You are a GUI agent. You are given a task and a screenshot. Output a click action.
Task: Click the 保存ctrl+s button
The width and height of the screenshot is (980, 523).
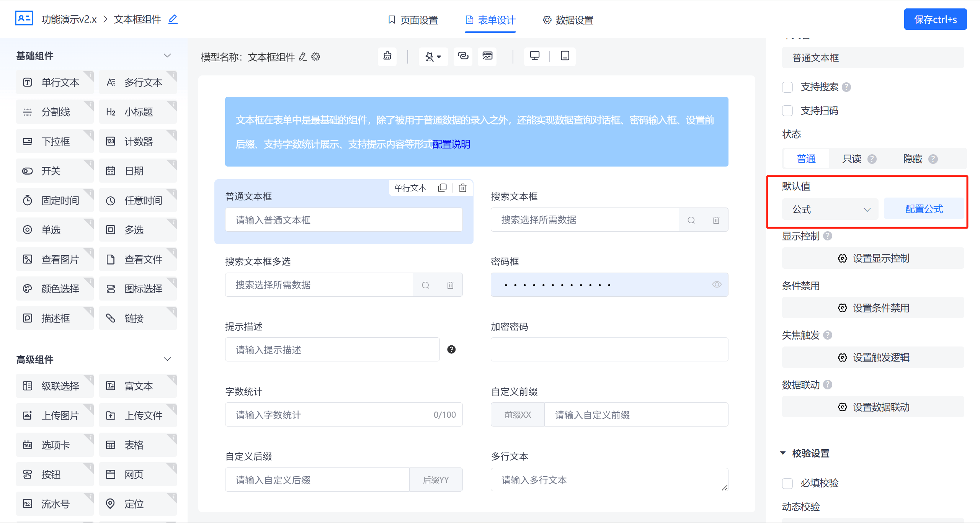click(935, 19)
